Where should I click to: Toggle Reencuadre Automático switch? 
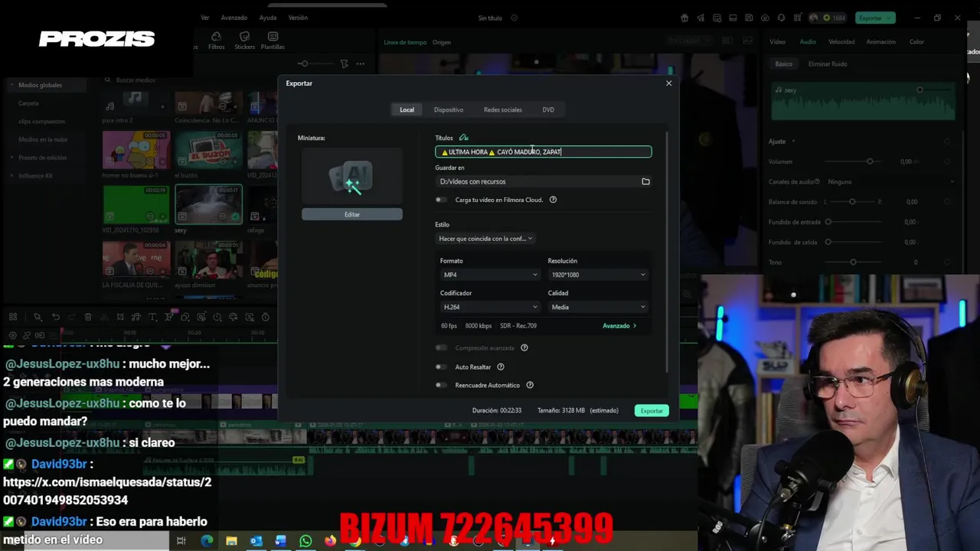(x=441, y=385)
